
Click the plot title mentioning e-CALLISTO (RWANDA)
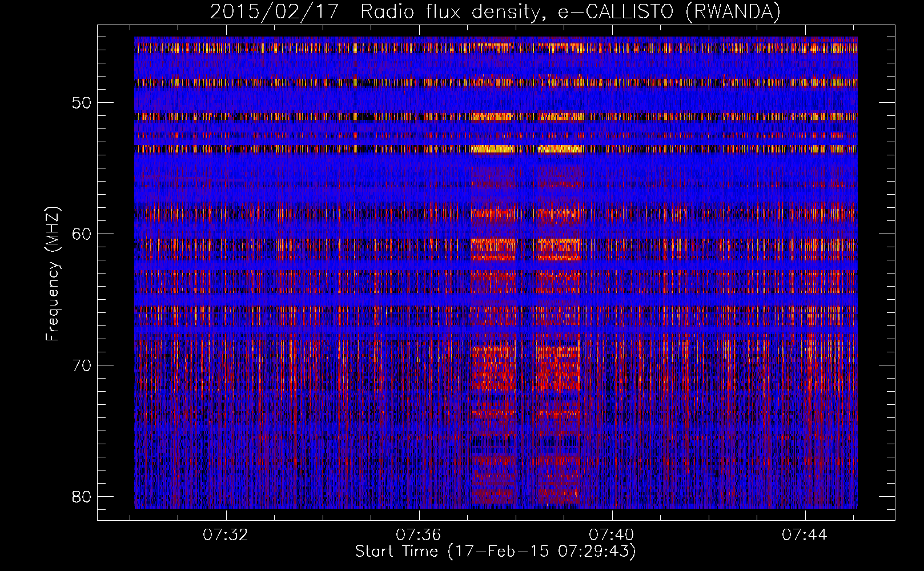click(x=495, y=11)
